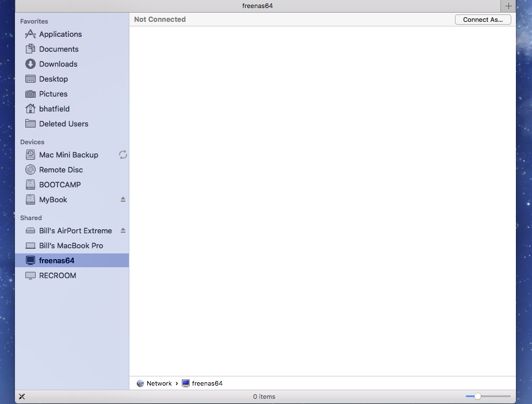Viewport: 532px width, 404px height.
Task: Select the Desktop icon in sidebar
Action: (x=30, y=79)
